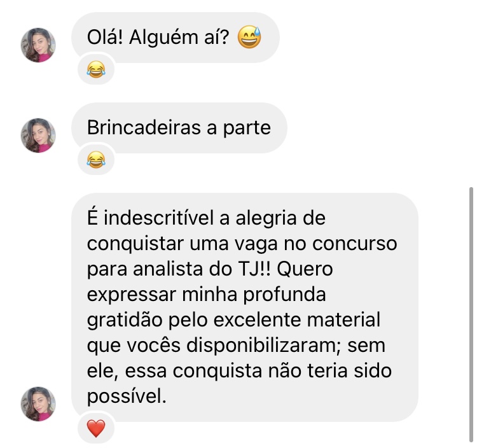Click 'expressar minha profunda' text line
The width and height of the screenshot is (477, 448).
point(206,295)
